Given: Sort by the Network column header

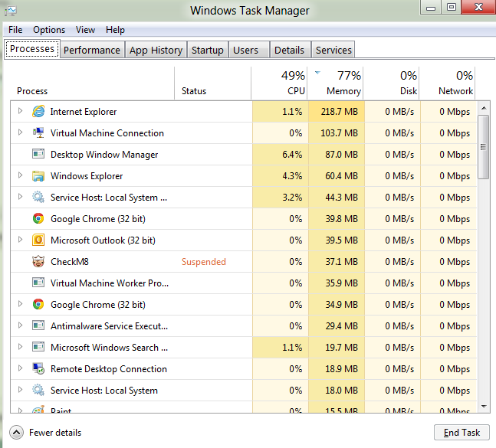Looking at the screenshot, I should [447, 83].
